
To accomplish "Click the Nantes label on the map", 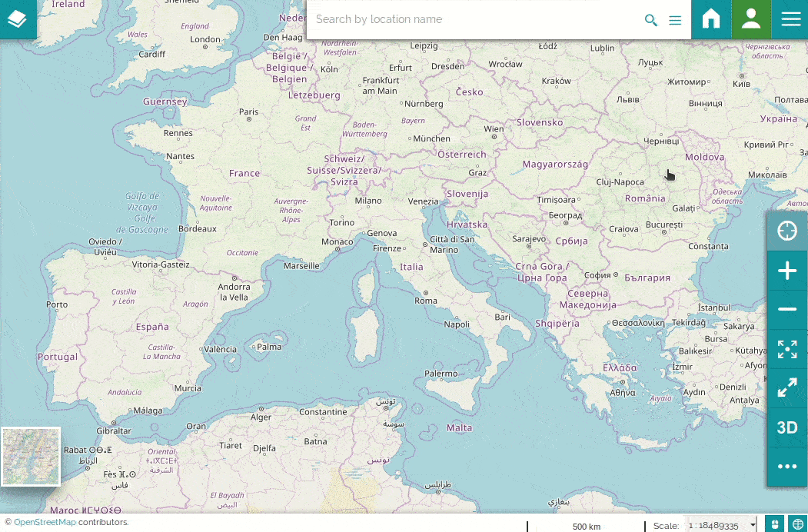I will point(180,156).
